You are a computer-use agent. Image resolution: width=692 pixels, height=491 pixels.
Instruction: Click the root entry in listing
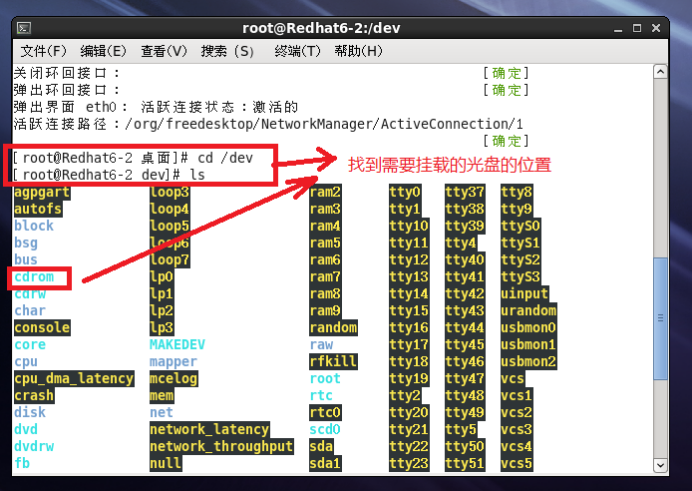[325, 379]
